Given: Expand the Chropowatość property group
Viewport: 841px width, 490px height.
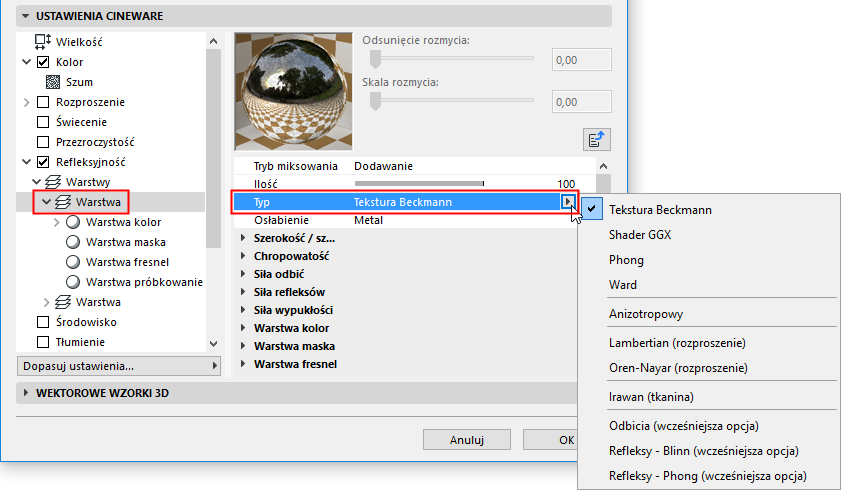Looking at the screenshot, I should [243, 256].
